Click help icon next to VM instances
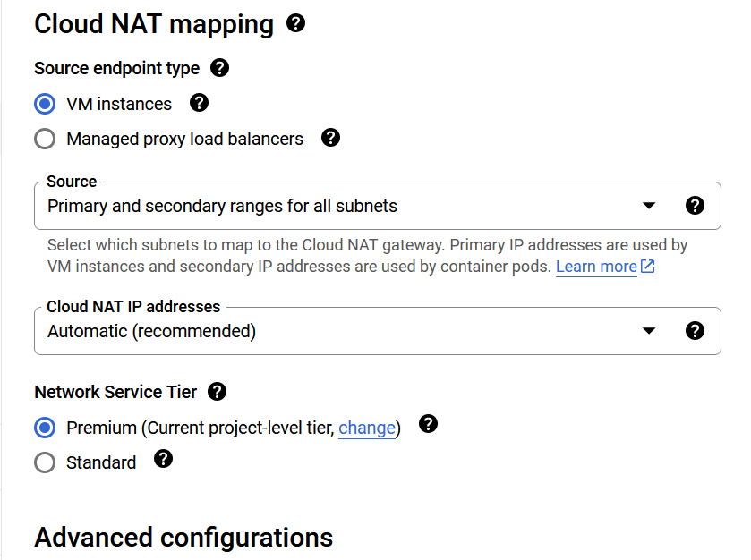This screenshot has height=560, width=751. pos(200,103)
